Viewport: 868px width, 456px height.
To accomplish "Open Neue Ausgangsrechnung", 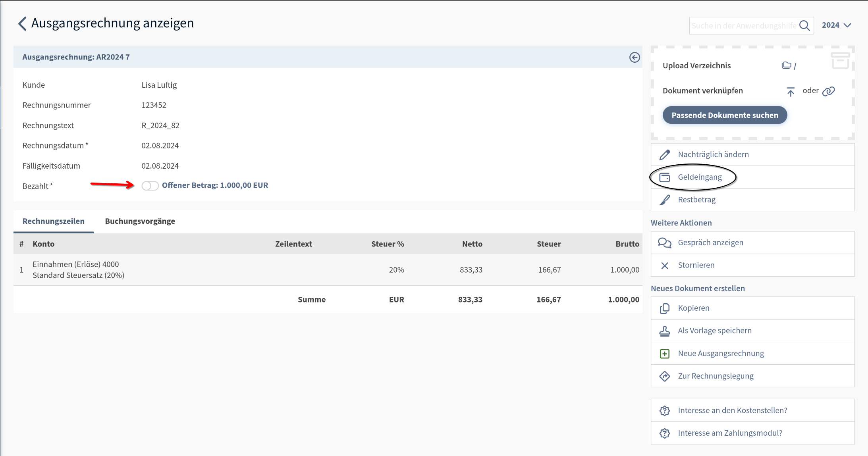I will pos(721,354).
